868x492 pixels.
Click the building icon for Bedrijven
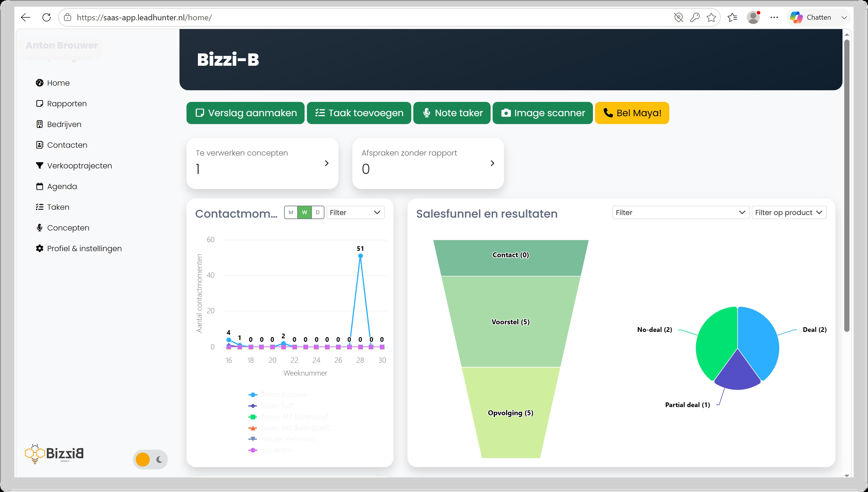pyautogui.click(x=39, y=124)
